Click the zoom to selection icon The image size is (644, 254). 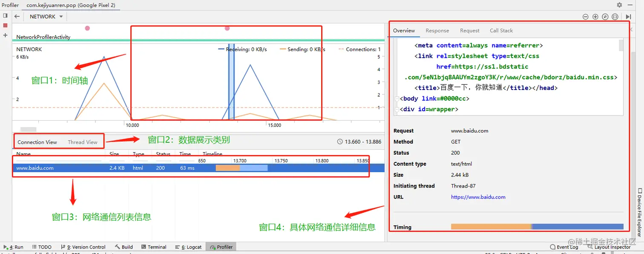pos(614,17)
